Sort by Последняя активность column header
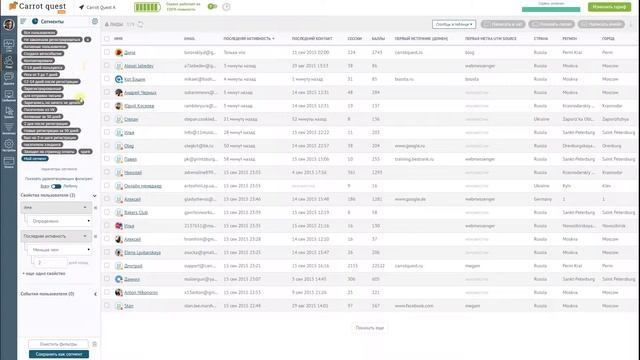This screenshot has width=640, height=360. [249, 38]
